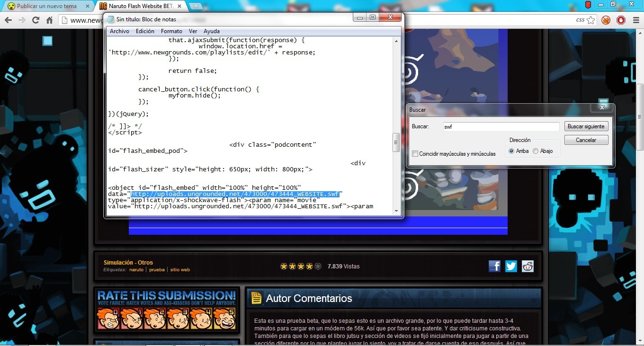Vote 2 on the rating faces
This screenshot has height=346, width=644.
click(155, 319)
